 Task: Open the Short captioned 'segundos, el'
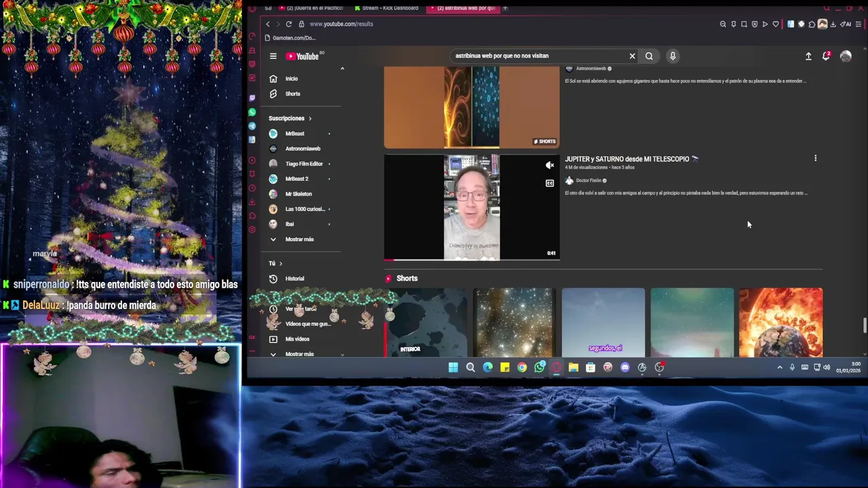click(x=603, y=323)
